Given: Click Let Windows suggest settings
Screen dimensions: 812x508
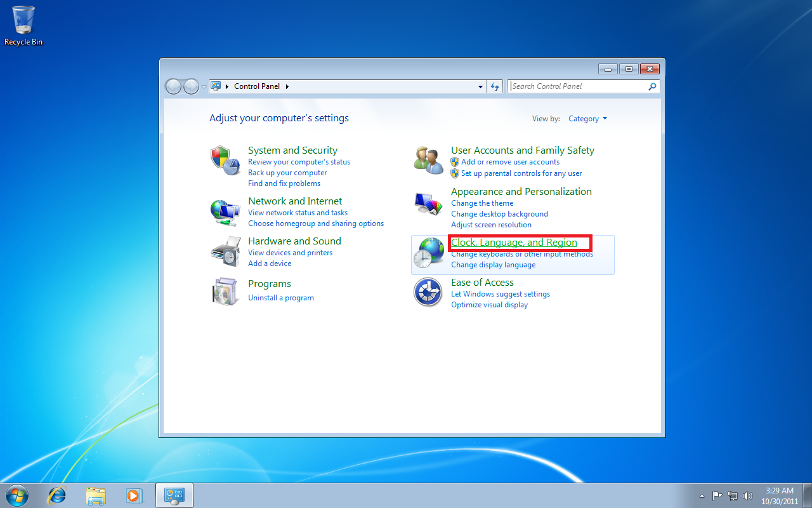Looking at the screenshot, I should [x=501, y=294].
